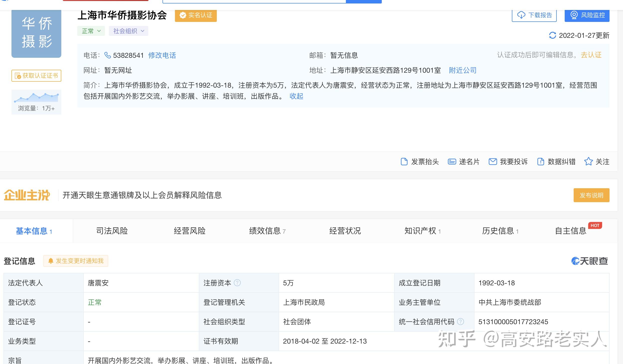The image size is (623, 364).
Task: Open the 历史信息 tab
Action: pos(500,231)
